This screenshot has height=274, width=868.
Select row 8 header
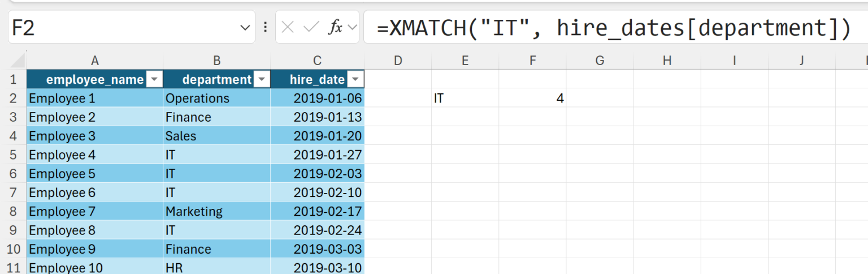[x=13, y=211]
